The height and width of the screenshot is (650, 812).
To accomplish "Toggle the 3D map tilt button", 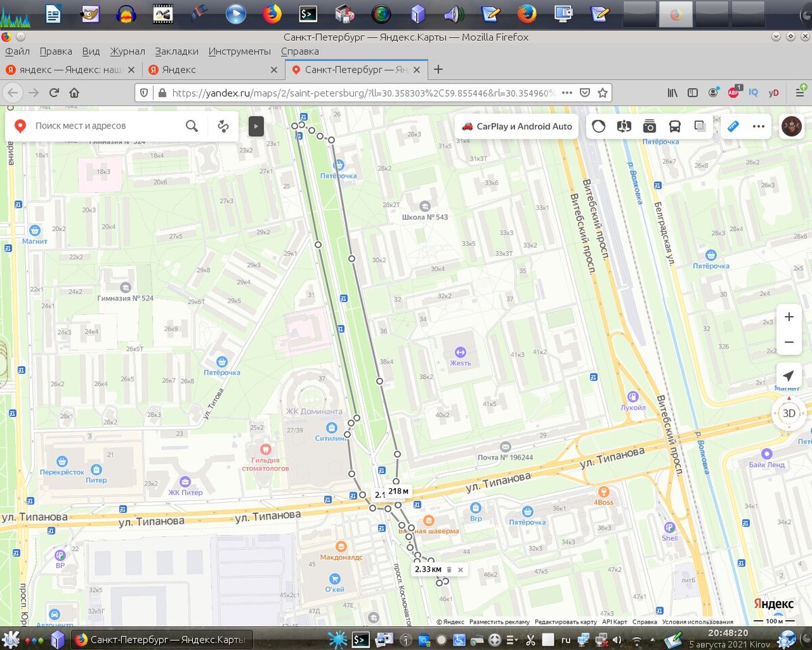I will [x=789, y=413].
